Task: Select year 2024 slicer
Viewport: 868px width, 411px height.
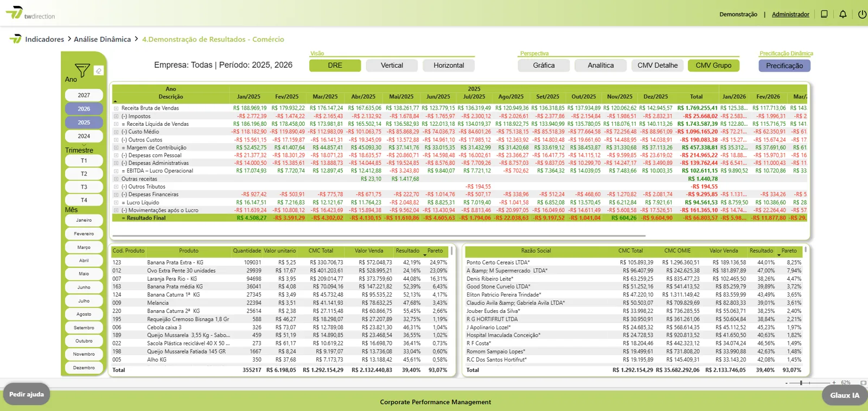Action: click(x=84, y=136)
